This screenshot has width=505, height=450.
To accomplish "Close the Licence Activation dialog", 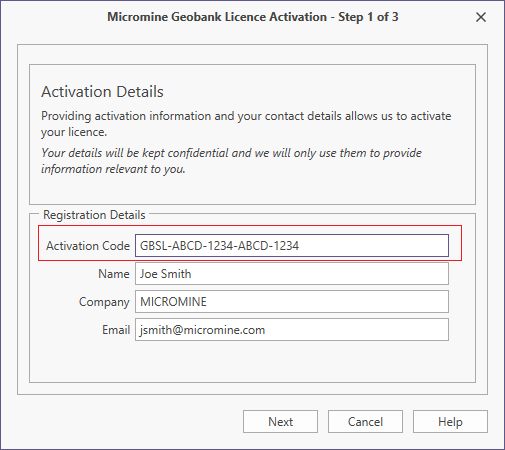I will tap(481, 17).
